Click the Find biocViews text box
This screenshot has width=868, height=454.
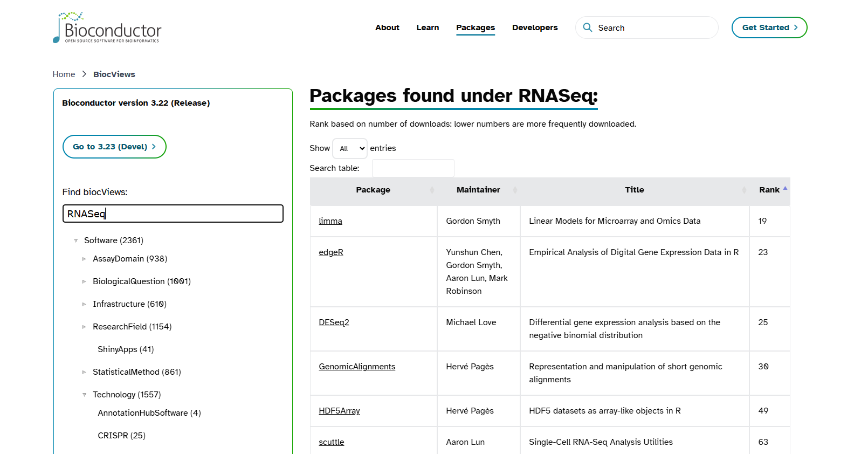tap(173, 214)
